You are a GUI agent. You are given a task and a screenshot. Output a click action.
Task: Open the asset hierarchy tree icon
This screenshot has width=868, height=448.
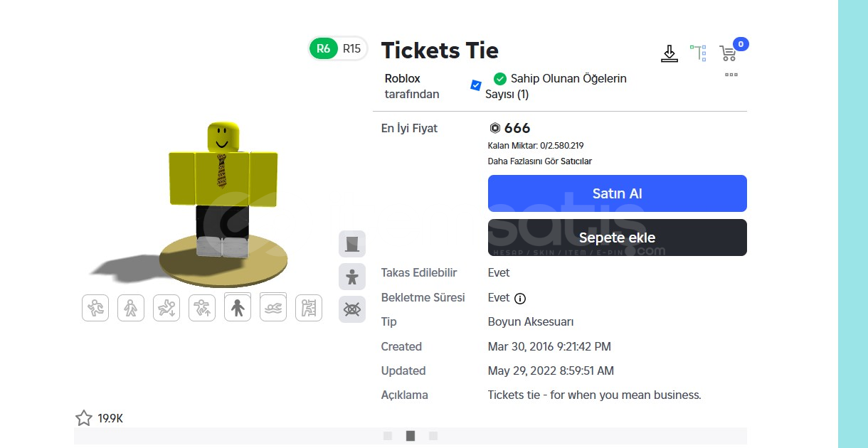click(x=698, y=53)
